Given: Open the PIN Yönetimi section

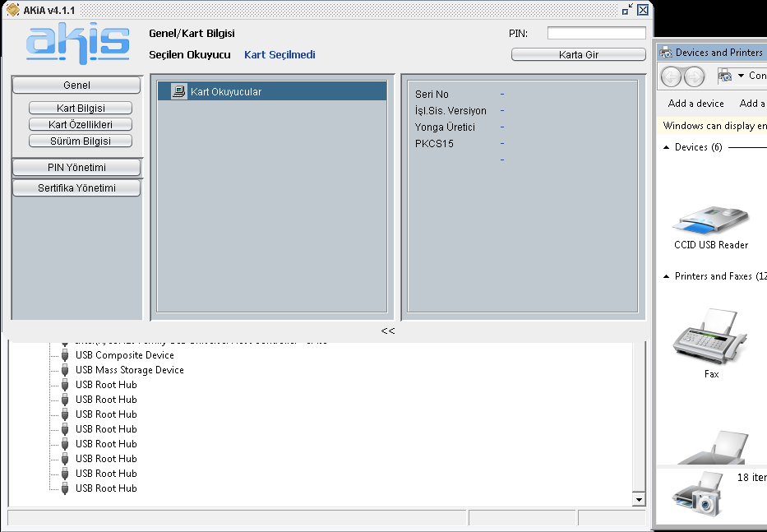Looking at the screenshot, I should pos(76,168).
